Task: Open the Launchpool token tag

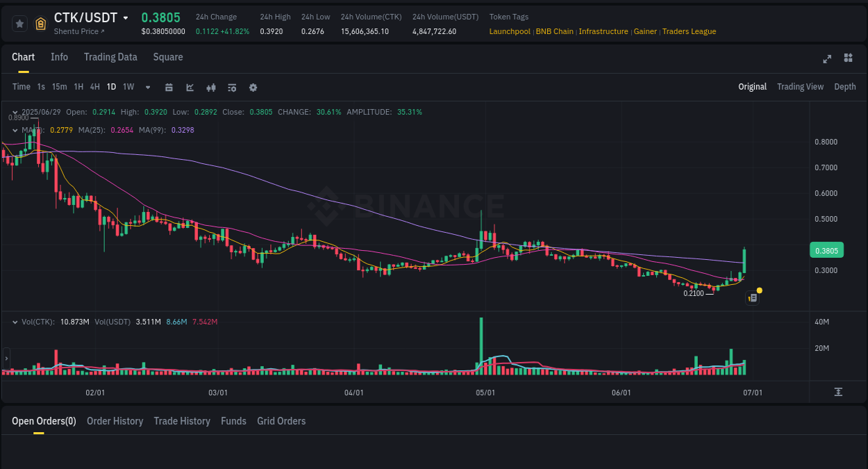Action: 510,31
